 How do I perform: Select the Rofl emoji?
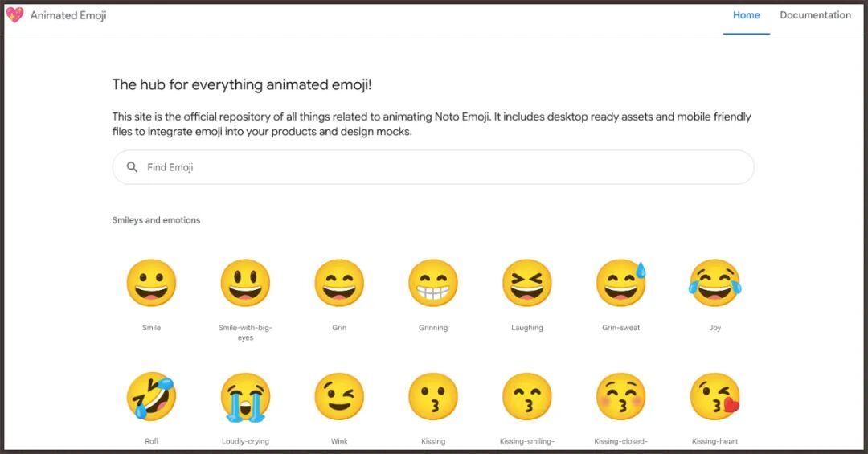pyautogui.click(x=151, y=396)
